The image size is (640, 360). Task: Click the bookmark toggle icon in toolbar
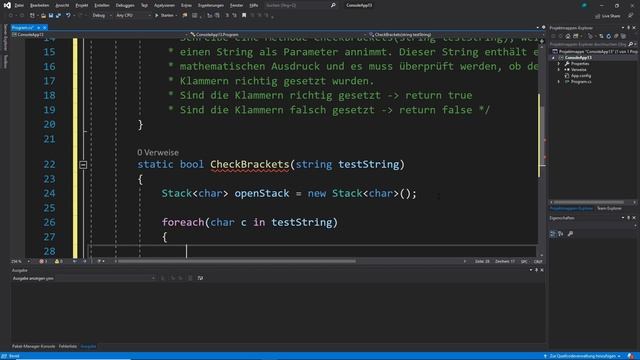point(244,16)
